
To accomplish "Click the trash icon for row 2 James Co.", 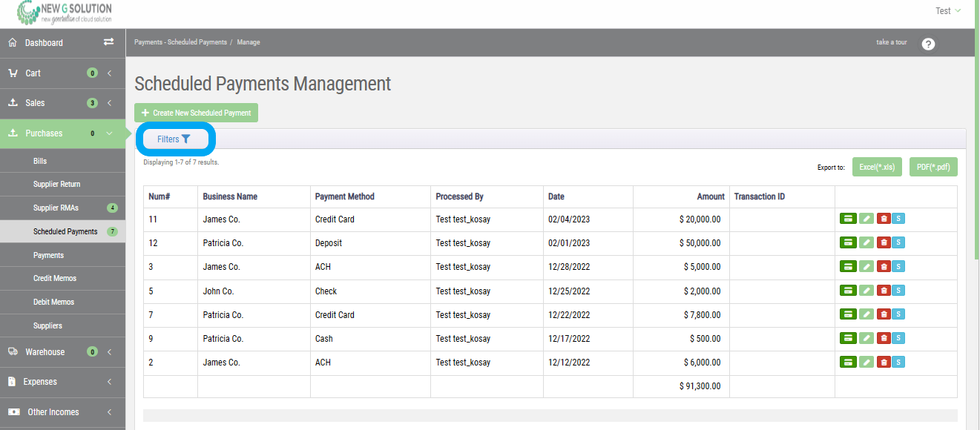I will coord(883,362).
